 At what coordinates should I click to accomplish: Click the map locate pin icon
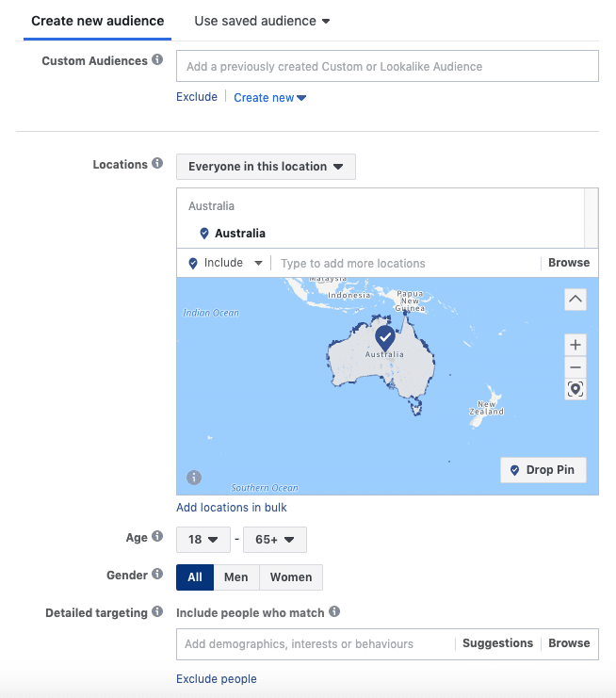point(575,389)
